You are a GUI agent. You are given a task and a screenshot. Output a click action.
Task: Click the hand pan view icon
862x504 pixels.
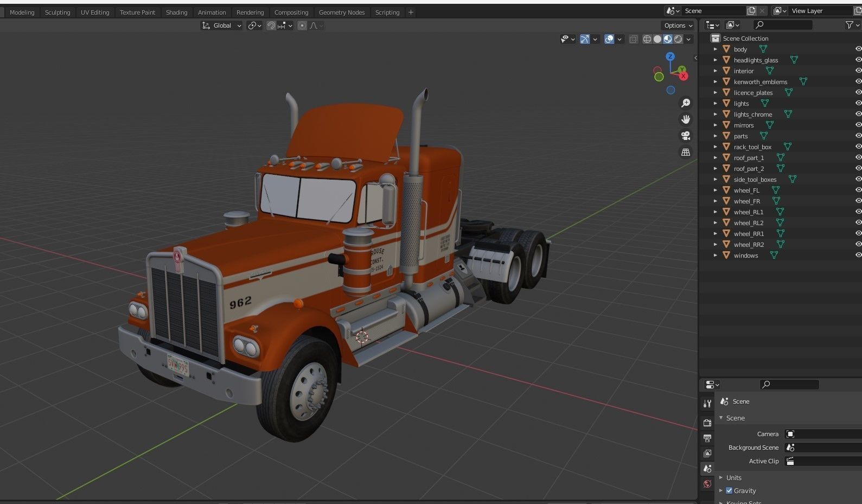[x=686, y=119]
